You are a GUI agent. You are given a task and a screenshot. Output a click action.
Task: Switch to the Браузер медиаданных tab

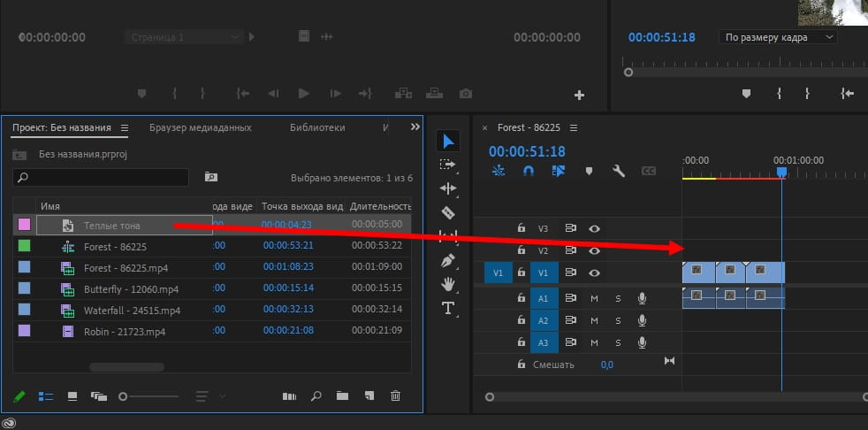pos(200,127)
